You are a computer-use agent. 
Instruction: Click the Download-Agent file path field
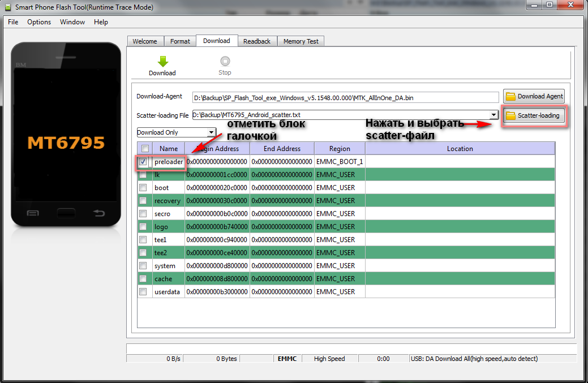345,97
